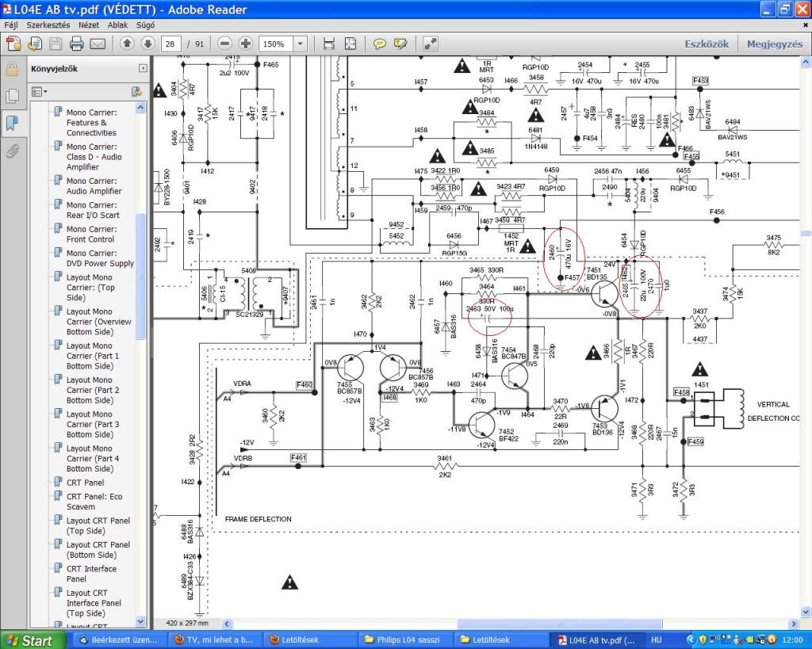Open bookmark Mono Carrier: Features & Connectivities
The image size is (812, 649).
[92, 123]
